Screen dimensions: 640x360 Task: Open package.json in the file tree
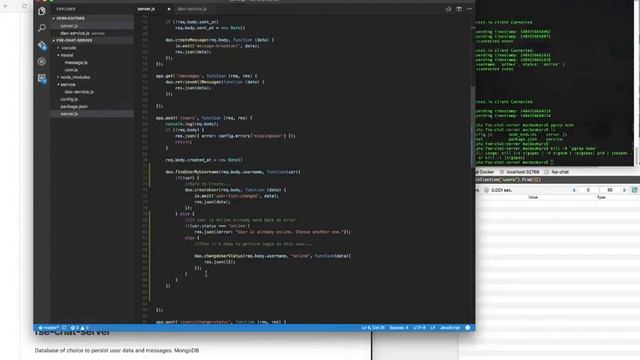pyautogui.click(x=74, y=107)
